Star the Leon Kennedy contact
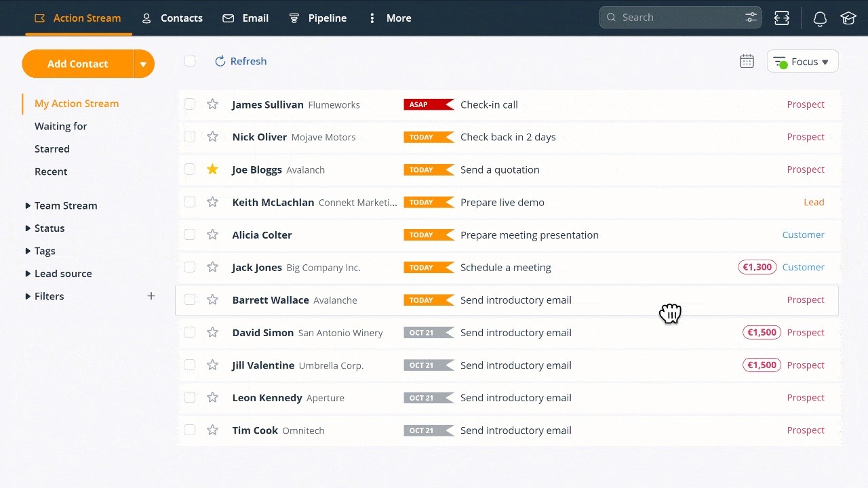The image size is (868, 488). click(x=212, y=397)
